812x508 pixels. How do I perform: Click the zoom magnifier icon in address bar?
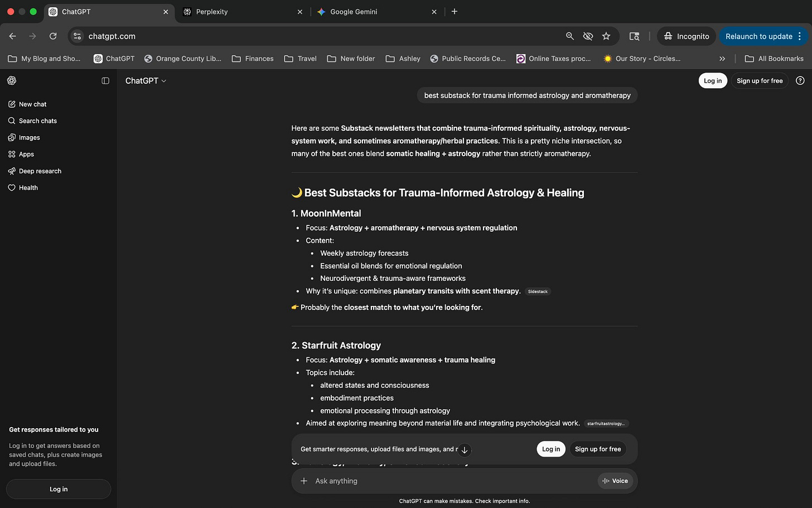570,36
